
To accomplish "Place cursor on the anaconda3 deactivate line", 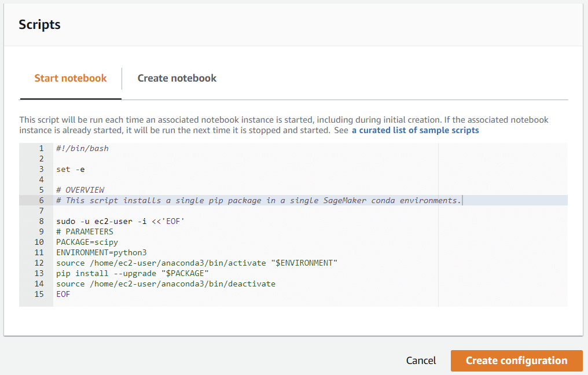I will pos(166,284).
